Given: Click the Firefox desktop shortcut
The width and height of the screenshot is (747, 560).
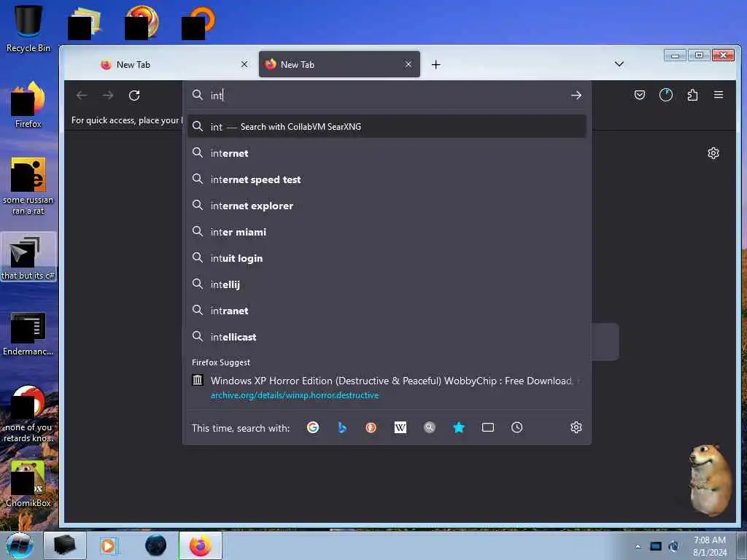Looking at the screenshot, I should (28, 105).
